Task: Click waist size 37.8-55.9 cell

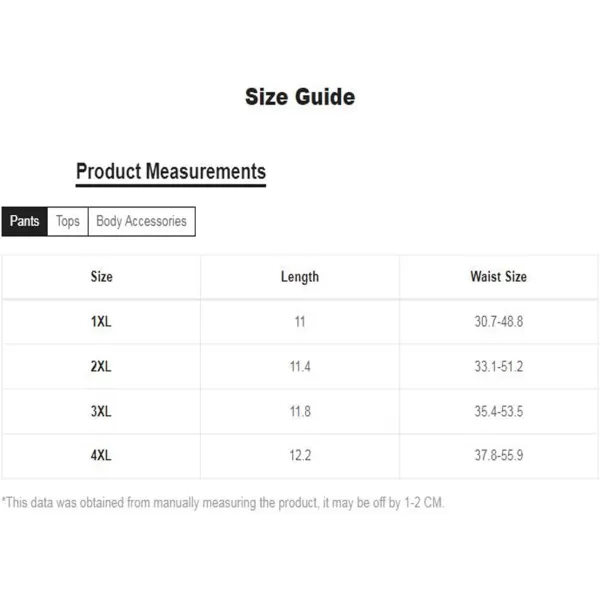Action: pos(499,456)
